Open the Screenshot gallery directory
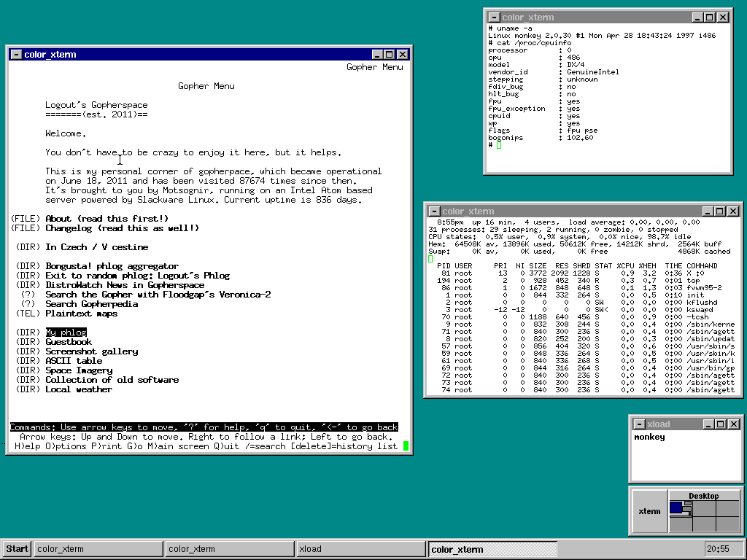This screenshot has height=560, width=747. [x=91, y=351]
